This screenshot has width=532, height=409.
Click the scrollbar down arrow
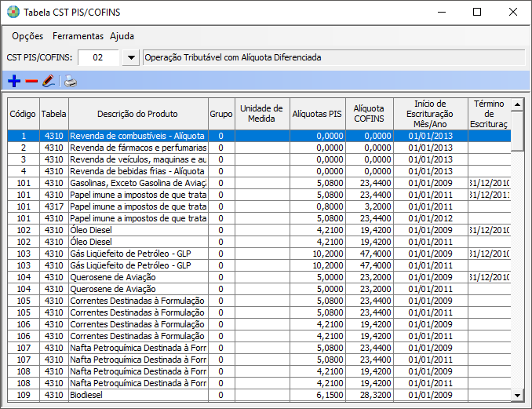[517, 395]
